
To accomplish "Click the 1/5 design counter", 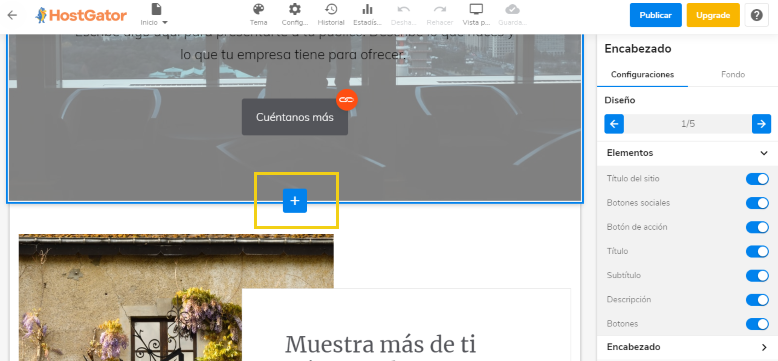I will point(688,123).
